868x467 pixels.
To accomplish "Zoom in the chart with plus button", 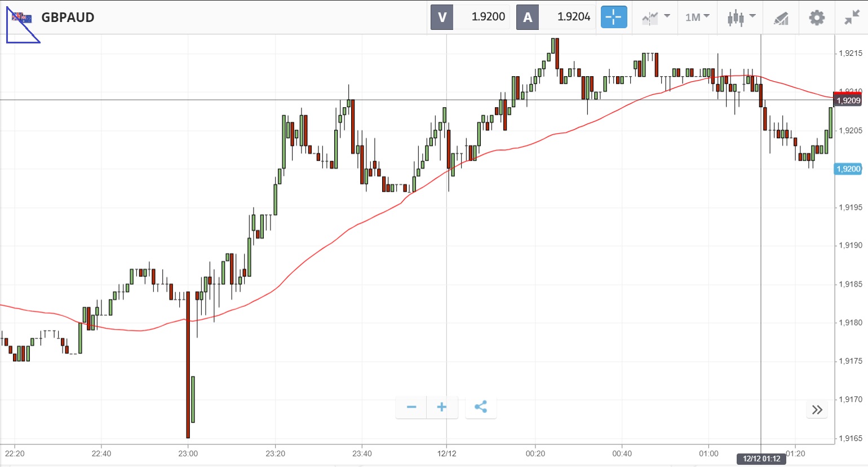I will click(442, 407).
